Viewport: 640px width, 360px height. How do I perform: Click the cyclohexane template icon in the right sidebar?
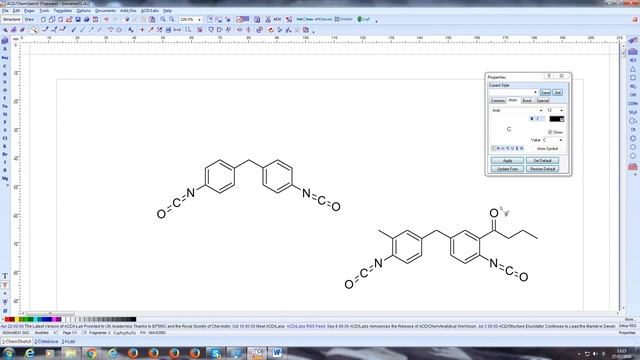(x=633, y=147)
